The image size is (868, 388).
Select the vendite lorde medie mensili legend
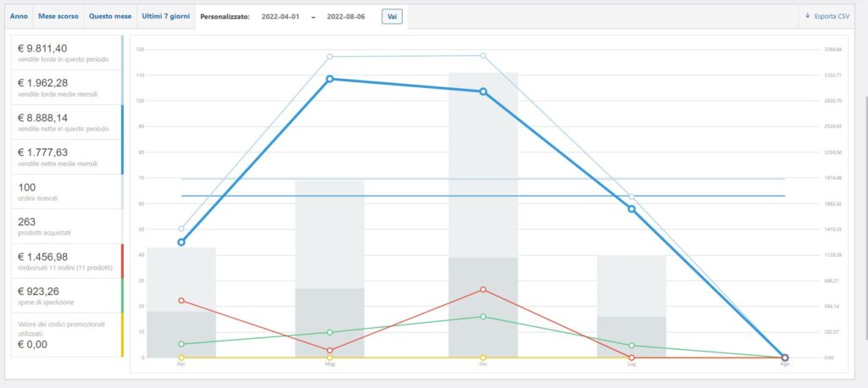tap(67, 87)
